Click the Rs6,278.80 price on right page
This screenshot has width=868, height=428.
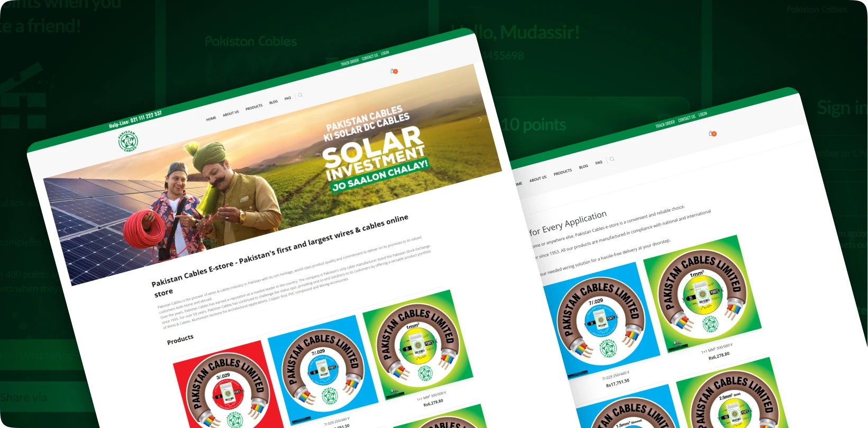point(719,356)
